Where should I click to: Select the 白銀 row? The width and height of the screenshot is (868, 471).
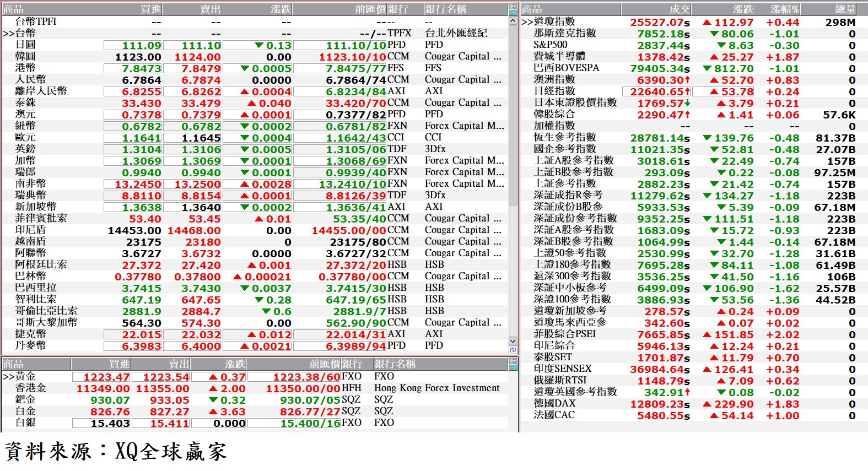(255, 423)
